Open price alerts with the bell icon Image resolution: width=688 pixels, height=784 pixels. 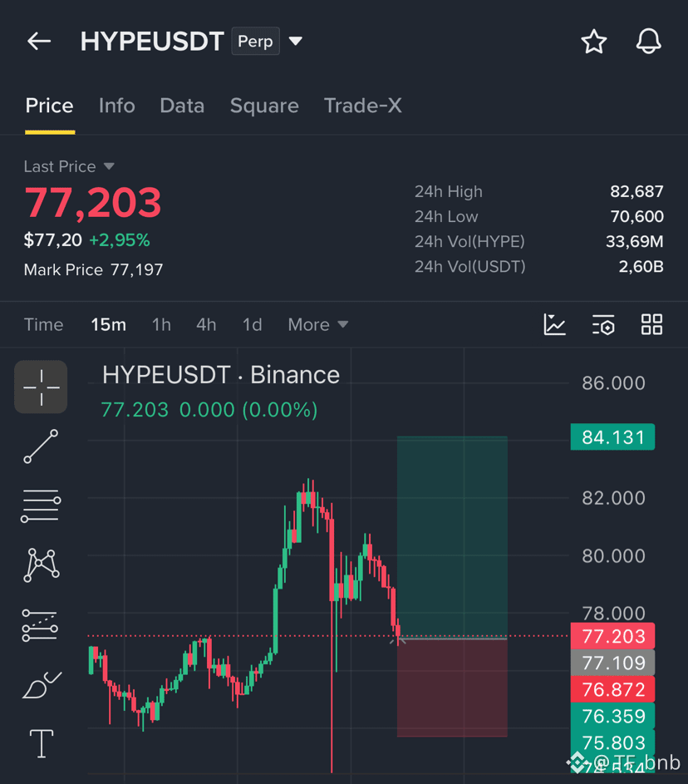click(648, 41)
